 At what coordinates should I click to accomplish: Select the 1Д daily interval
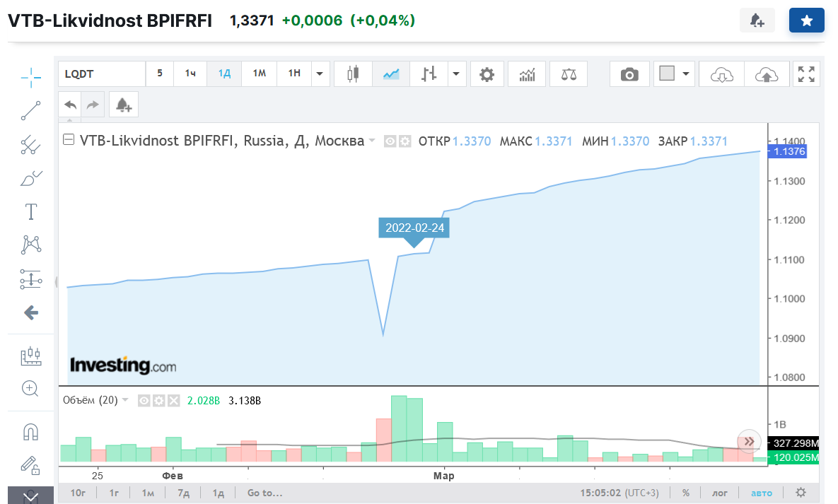coord(224,74)
